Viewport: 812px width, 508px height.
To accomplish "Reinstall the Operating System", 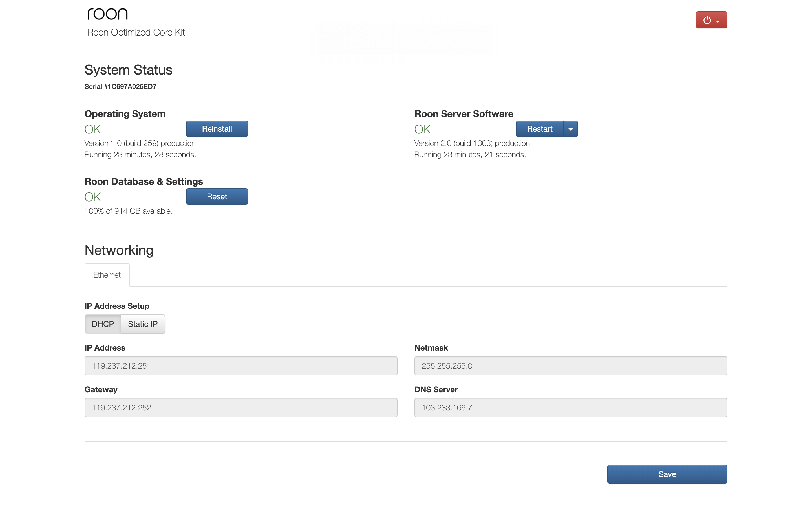I will [217, 129].
